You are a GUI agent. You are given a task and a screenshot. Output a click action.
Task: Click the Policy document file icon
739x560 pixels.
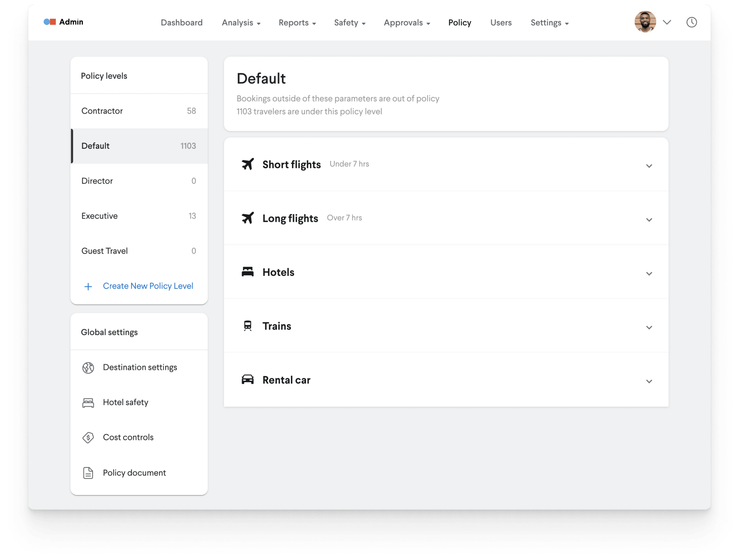pyautogui.click(x=88, y=473)
